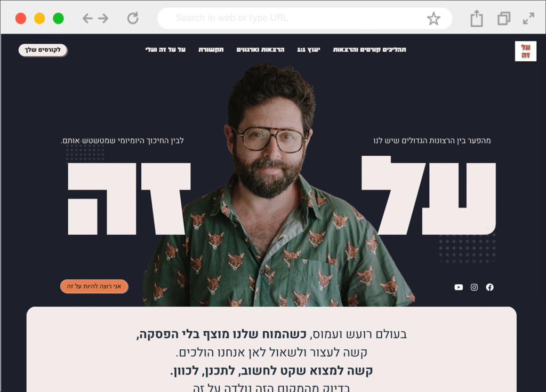Screen dimensions: 546x392
Task: Click the orange אני רוצה להיות על זה button
Action: pos(94,286)
